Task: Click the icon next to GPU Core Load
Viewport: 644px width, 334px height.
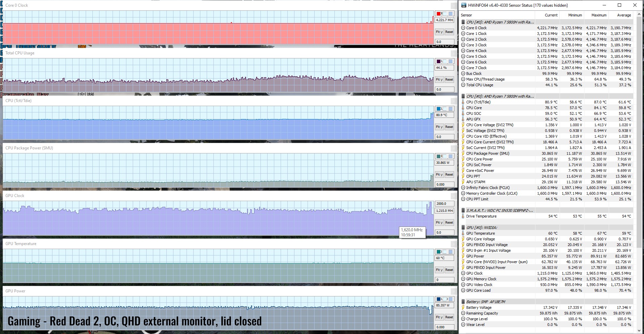Action: pos(463,290)
